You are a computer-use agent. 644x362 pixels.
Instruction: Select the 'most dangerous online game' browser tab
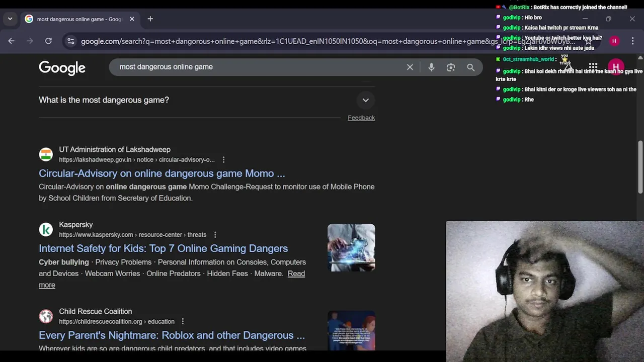[79, 19]
